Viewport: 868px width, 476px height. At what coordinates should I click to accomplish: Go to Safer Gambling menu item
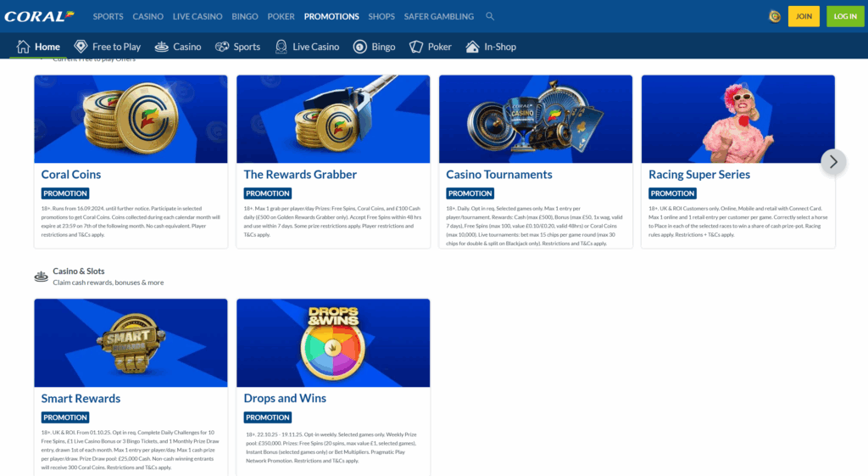pos(440,16)
